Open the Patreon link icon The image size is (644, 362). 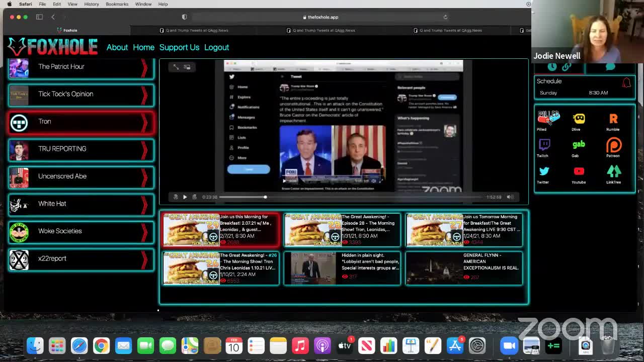tap(614, 145)
